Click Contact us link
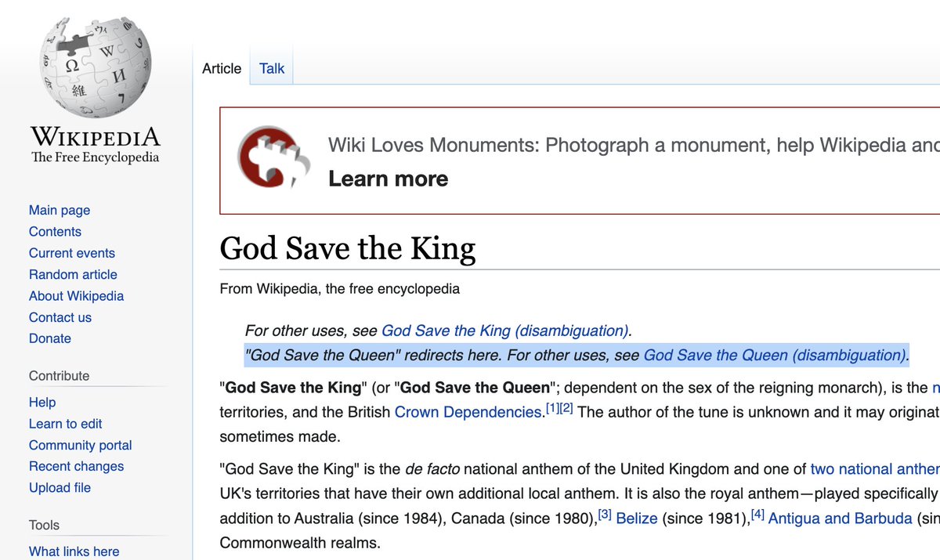This screenshot has height=560, width=940. (60, 317)
